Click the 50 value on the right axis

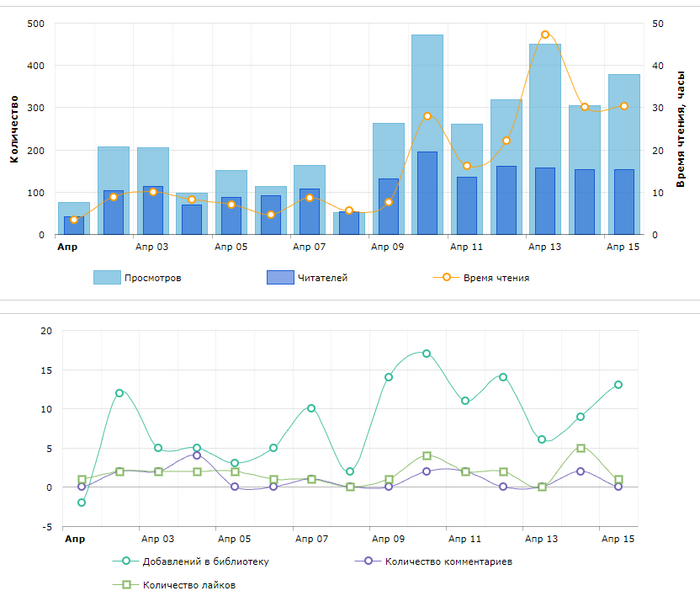coord(658,24)
